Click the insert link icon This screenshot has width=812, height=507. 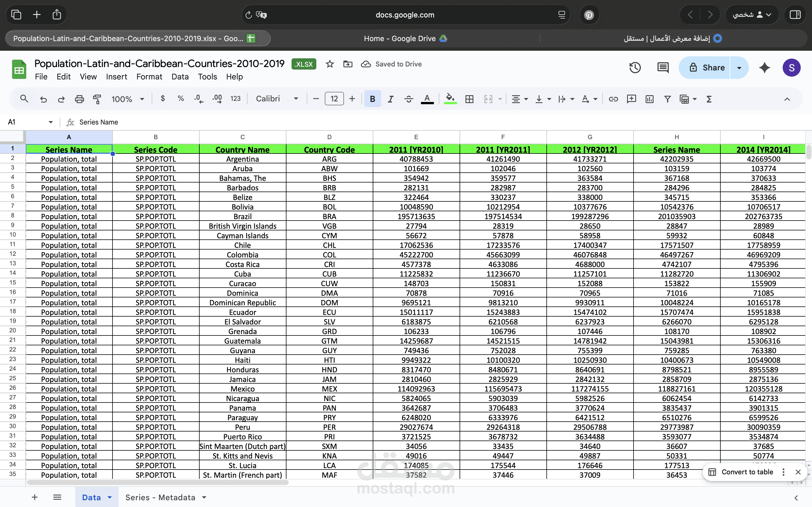coord(613,99)
